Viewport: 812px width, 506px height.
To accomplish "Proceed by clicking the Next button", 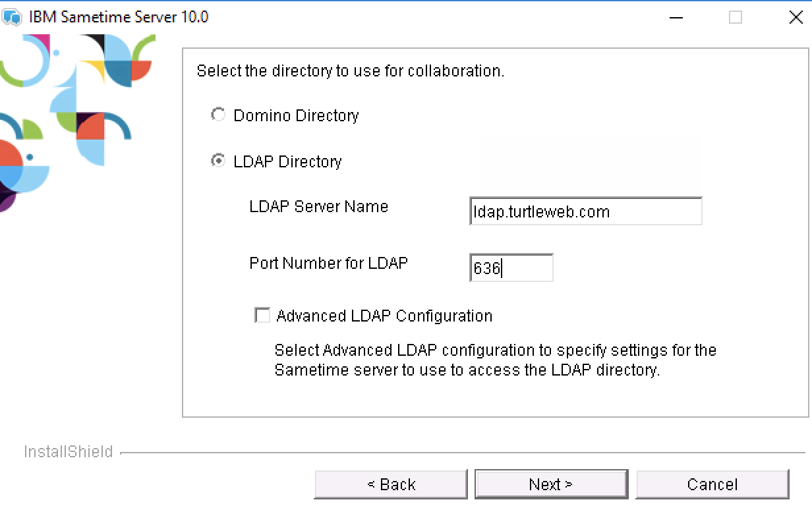I will (x=551, y=485).
